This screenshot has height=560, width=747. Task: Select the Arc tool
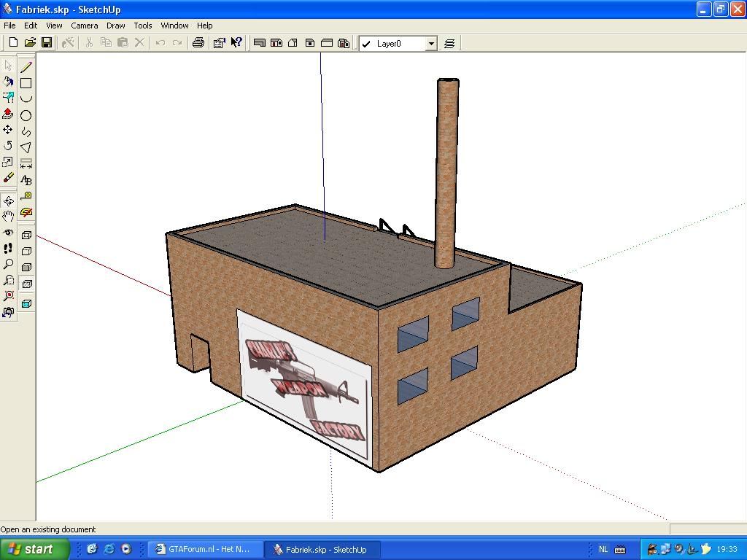coord(26,99)
